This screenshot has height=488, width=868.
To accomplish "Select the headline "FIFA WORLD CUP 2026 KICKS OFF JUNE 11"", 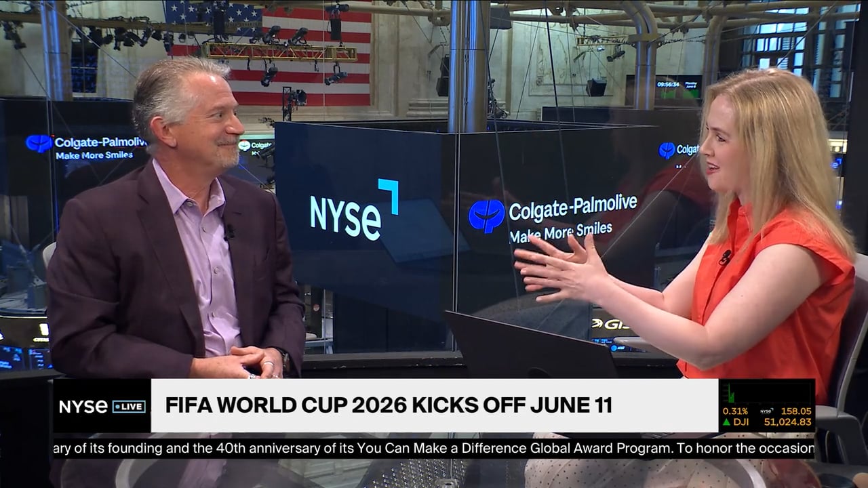I will [x=389, y=405].
